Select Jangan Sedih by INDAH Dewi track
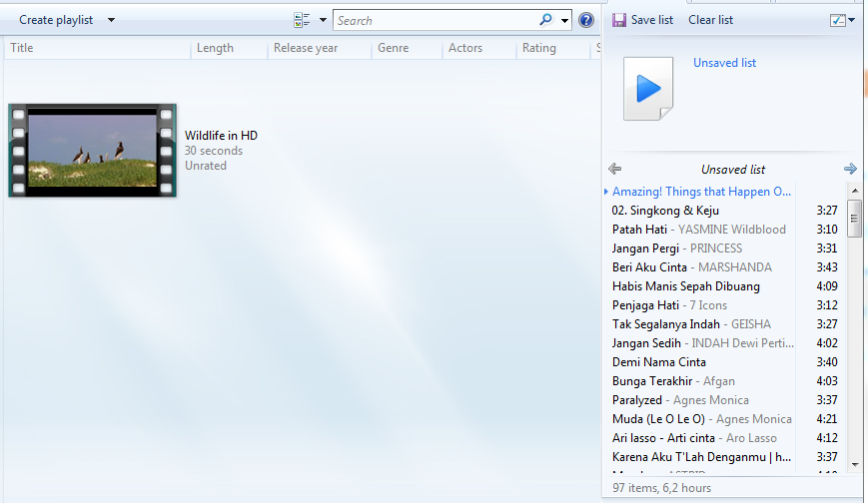This screenshot has width=868, height=503. 722,343
